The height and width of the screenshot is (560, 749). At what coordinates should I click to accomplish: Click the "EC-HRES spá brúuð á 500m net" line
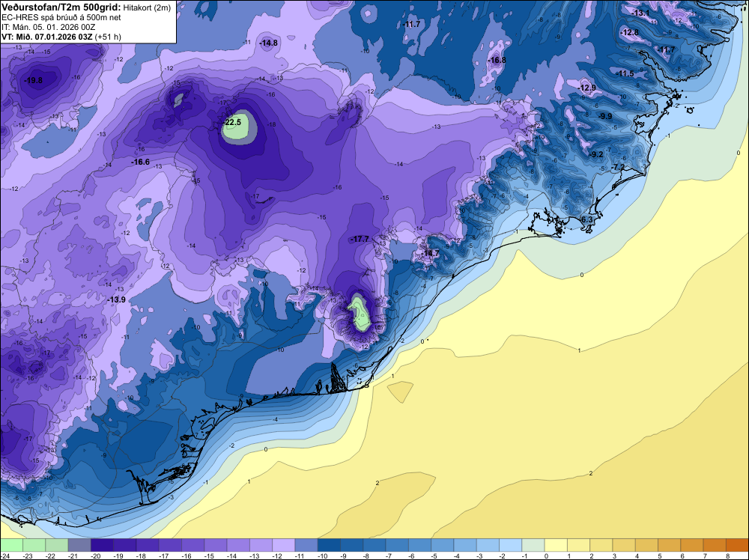(x=61, y=17)
